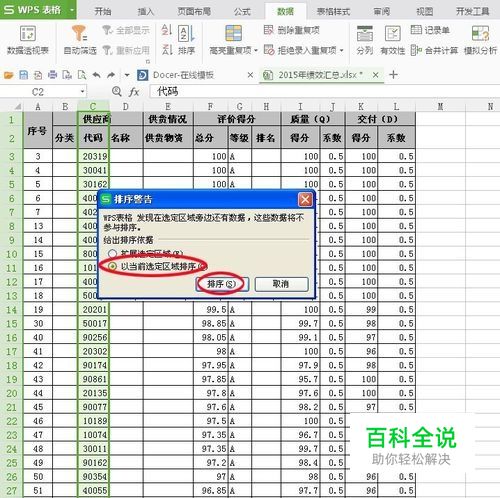The image size is (500, 498).
Task: Click the 拒绝录入重复项 reject duplicates icon
Action: (269, 50)
